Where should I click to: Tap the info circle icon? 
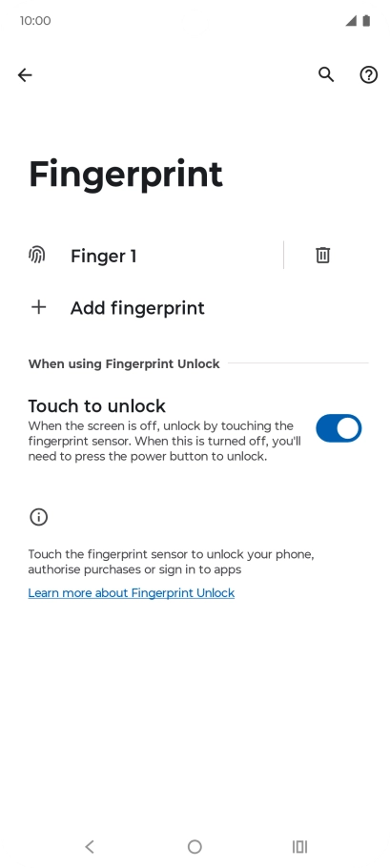(39, 517)
